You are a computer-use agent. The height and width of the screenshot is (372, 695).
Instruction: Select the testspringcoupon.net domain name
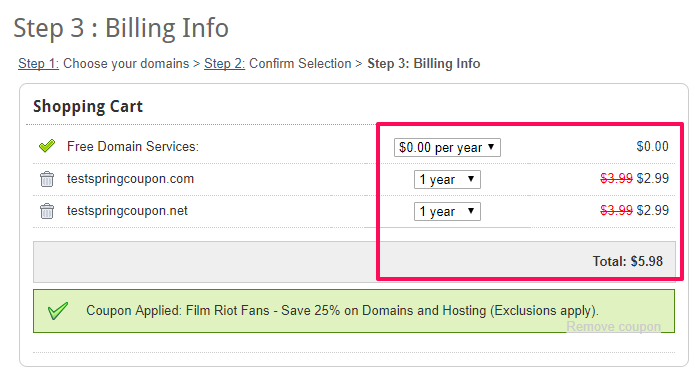click(x=127, y=211)
